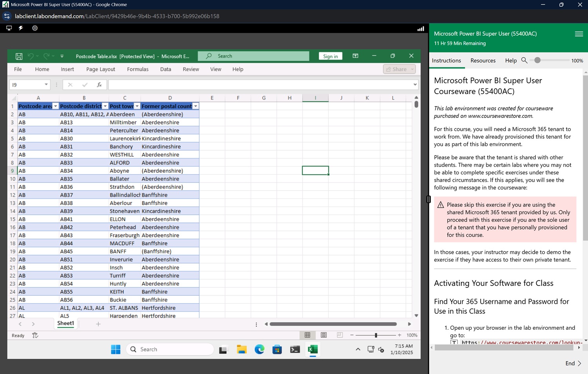The image size is (588, 374).
Task: Click the formula bar cancel X icon
Action: click(x=70, y=85)
